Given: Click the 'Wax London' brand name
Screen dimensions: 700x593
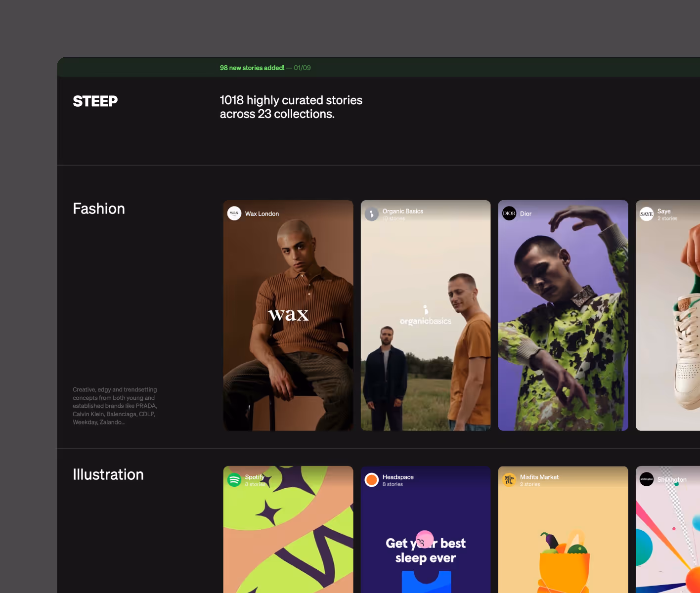Looking at the screenshot, I should tap(262, 214).
